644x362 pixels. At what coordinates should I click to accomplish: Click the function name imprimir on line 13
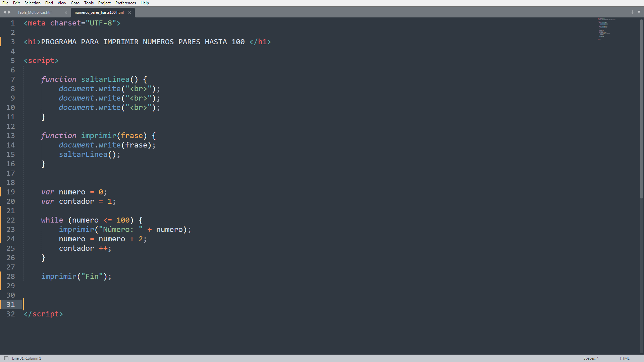point(99,136)
